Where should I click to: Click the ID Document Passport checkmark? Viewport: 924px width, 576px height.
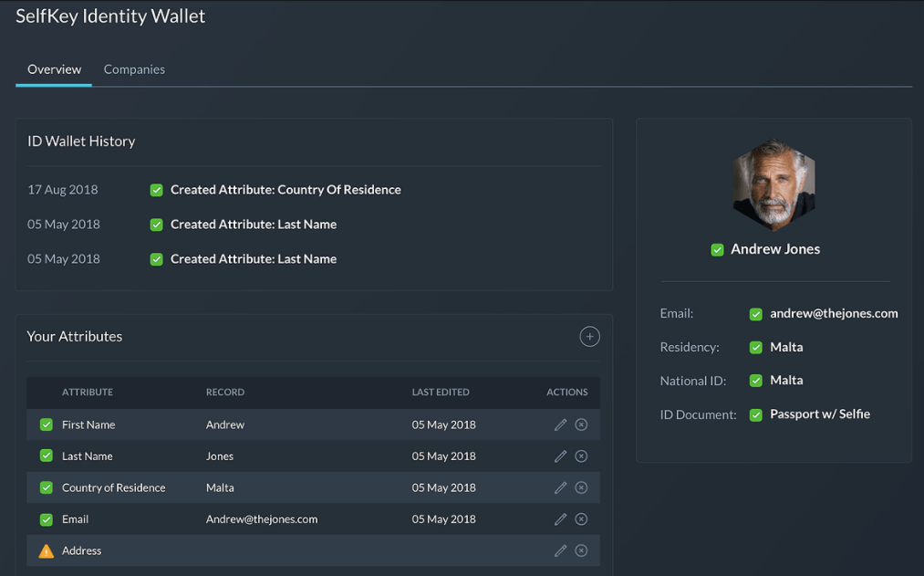pos(755,415)
